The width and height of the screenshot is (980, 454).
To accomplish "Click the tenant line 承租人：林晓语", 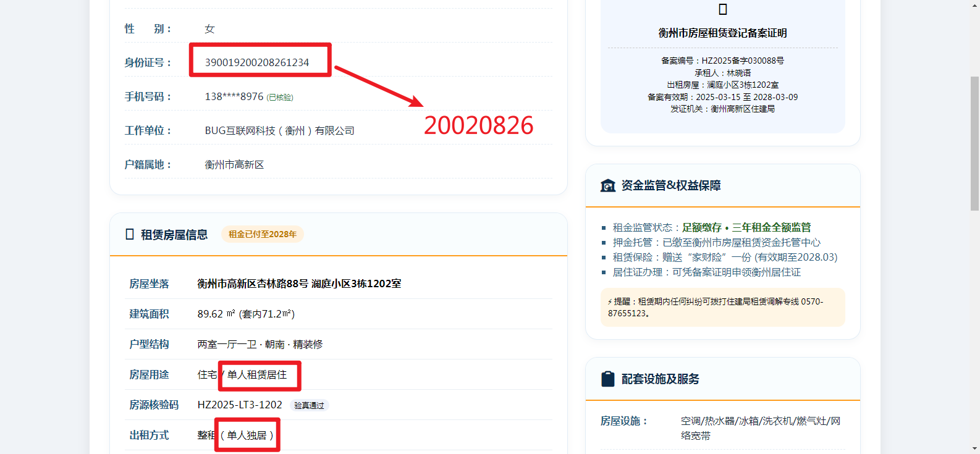I will coord(723,73).
